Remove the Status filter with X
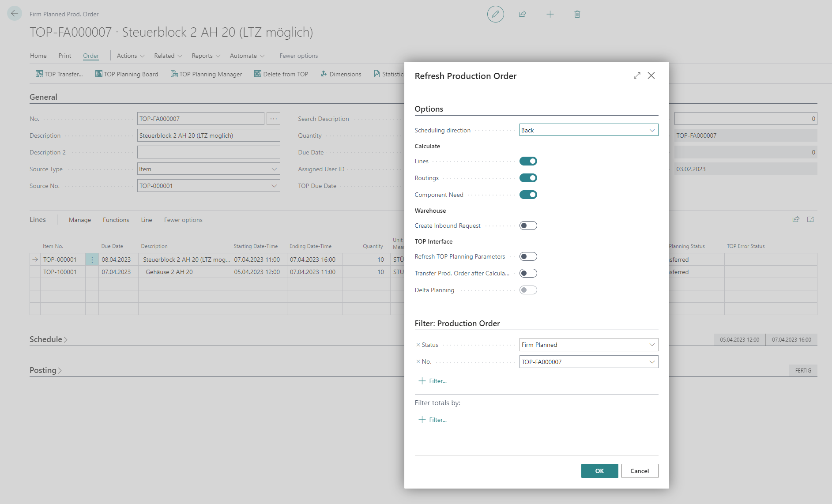This screenshot has height=504, width=832. (x=418, y=345)
